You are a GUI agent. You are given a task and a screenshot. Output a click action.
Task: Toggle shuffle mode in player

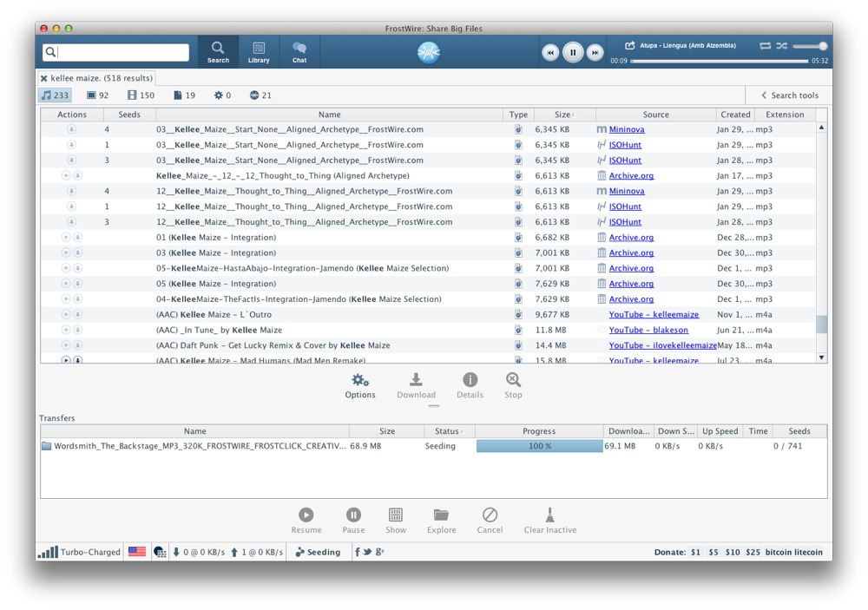(782, 45)
